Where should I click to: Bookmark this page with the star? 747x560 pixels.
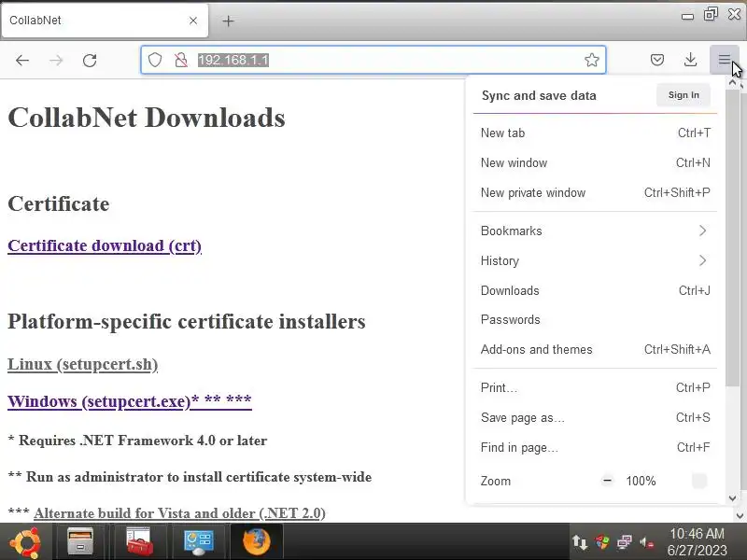tap(592, 60)
